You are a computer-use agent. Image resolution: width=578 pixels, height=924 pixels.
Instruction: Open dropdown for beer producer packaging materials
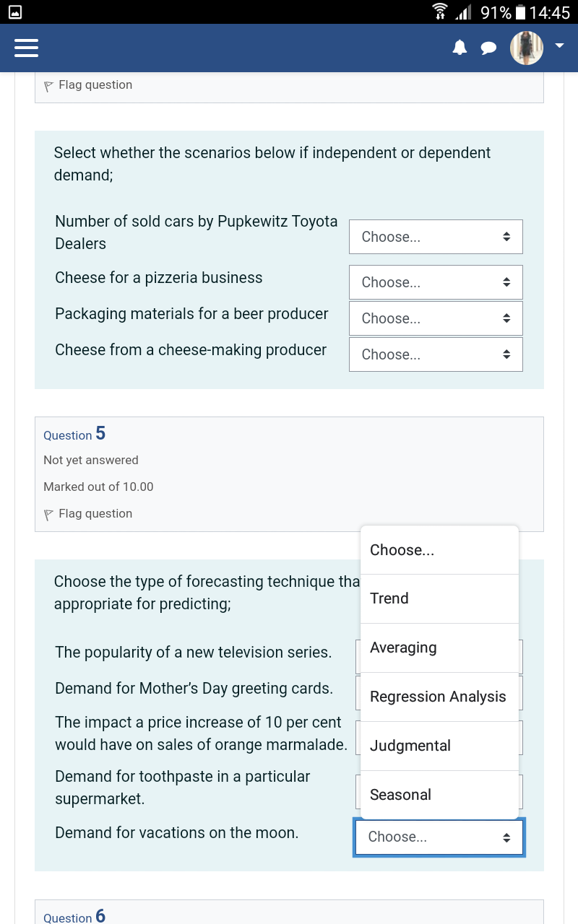(436, 318)
